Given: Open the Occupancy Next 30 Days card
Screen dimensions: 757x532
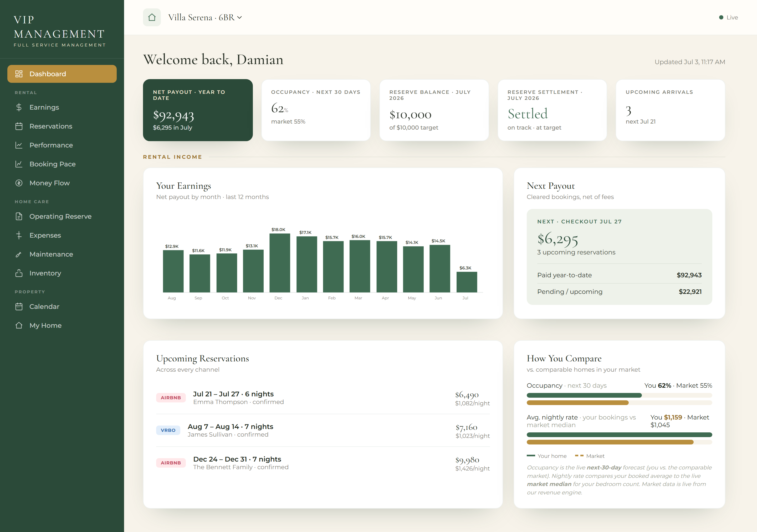Looking at the screenshot, I should pos(316,110).
